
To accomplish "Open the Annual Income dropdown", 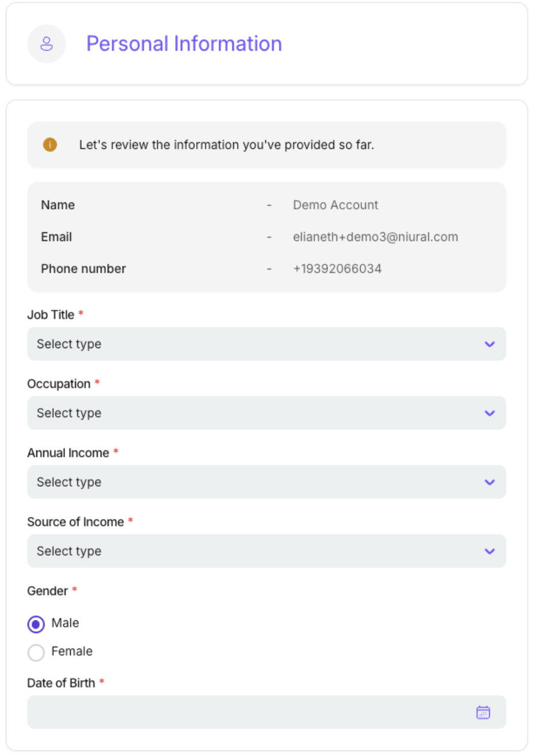I will pyautogui.click(x=253, y=482).
